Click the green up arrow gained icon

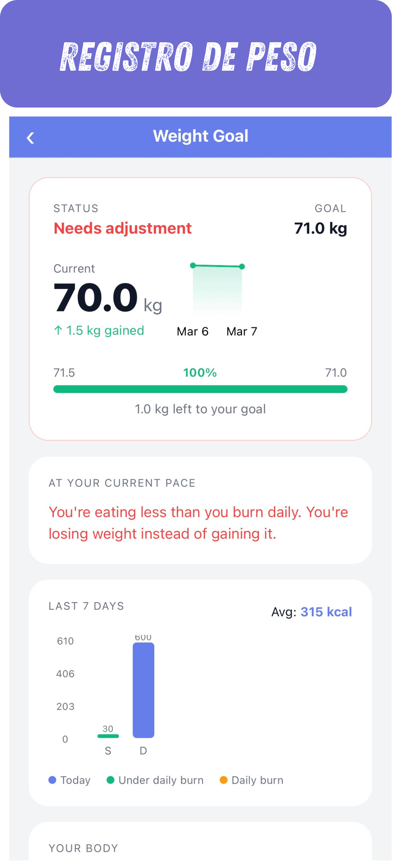click(58, 331)
